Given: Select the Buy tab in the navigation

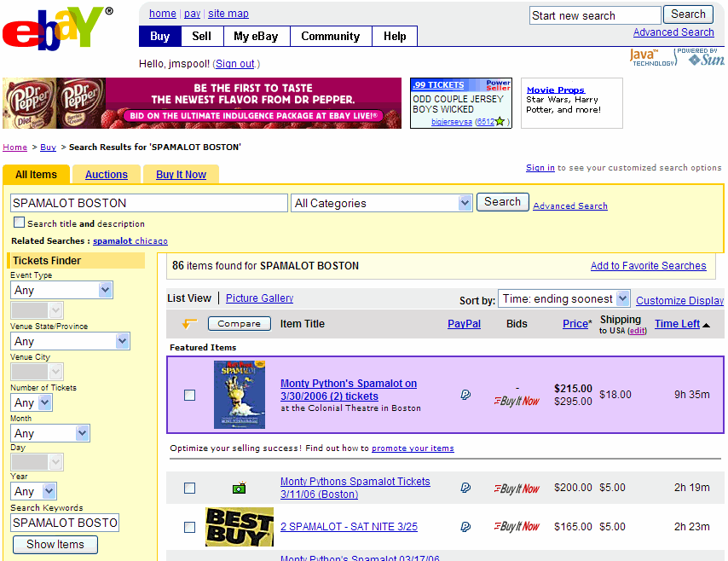Looking at the screenshot, I should (160, 36).
